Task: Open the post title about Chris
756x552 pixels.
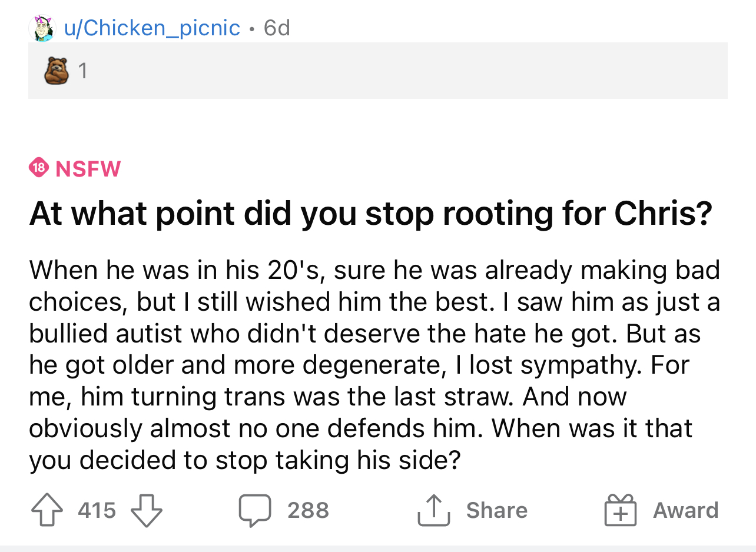Action: 371,214
